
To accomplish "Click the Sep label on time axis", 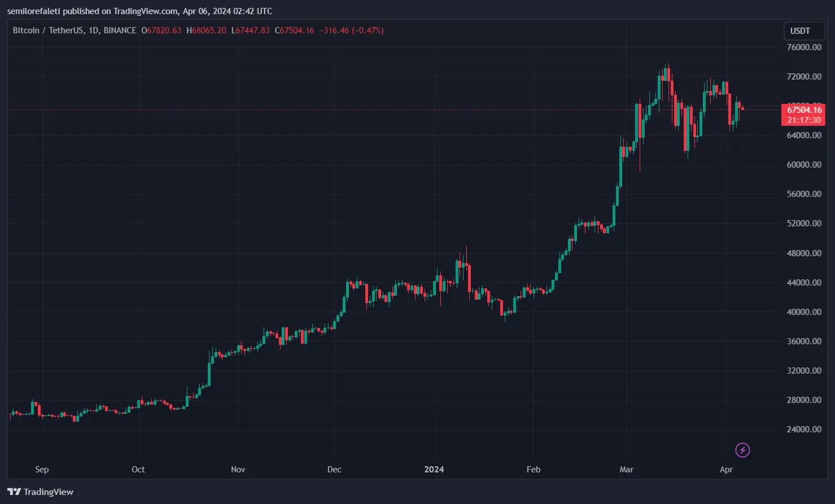I will pyautogui.click(x=42, y=469).
